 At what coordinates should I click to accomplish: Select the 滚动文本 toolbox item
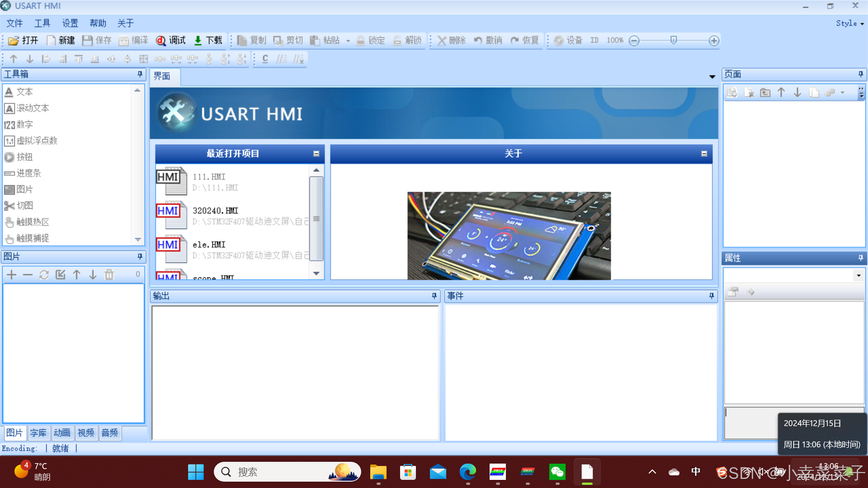(33, 108)
